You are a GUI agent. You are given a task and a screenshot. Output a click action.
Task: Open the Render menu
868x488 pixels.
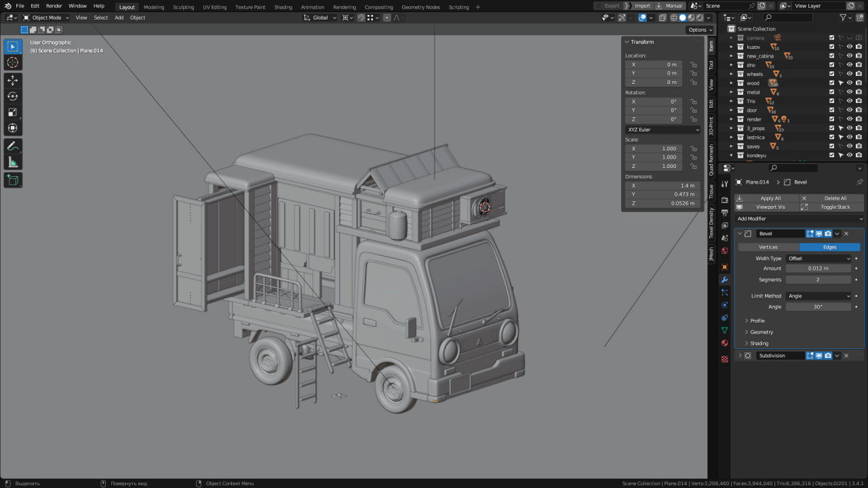(x=54, y=6)
